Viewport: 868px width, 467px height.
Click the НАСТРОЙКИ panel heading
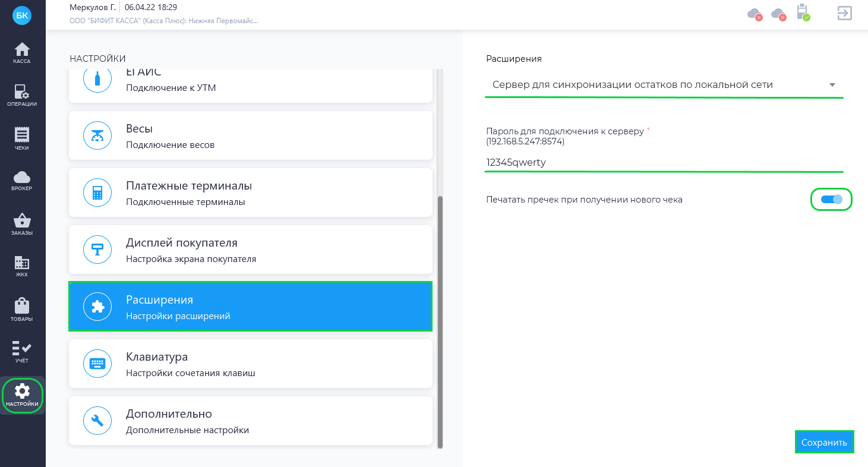point(97,58)
